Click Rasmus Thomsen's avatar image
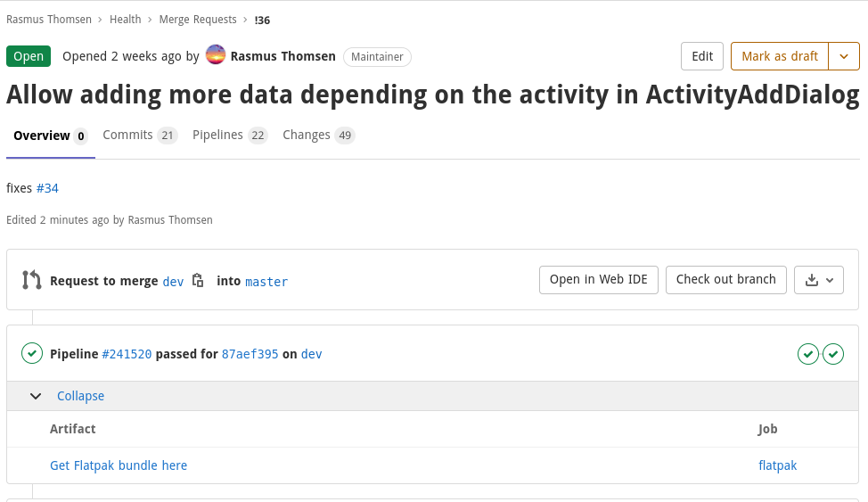Screen dimensions: 868x502 216,55
